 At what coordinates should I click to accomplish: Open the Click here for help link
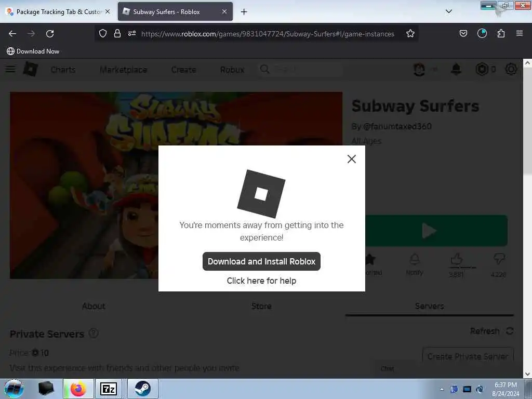click(x=261, y=281)
